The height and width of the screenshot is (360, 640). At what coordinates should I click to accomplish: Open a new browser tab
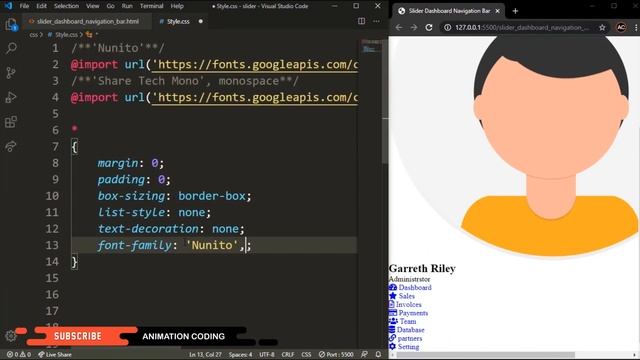click(515, 11)
